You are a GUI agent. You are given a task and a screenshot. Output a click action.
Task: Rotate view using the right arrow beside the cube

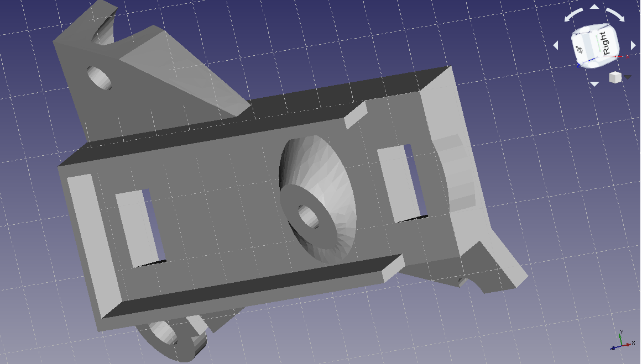[x=633, y=45]
